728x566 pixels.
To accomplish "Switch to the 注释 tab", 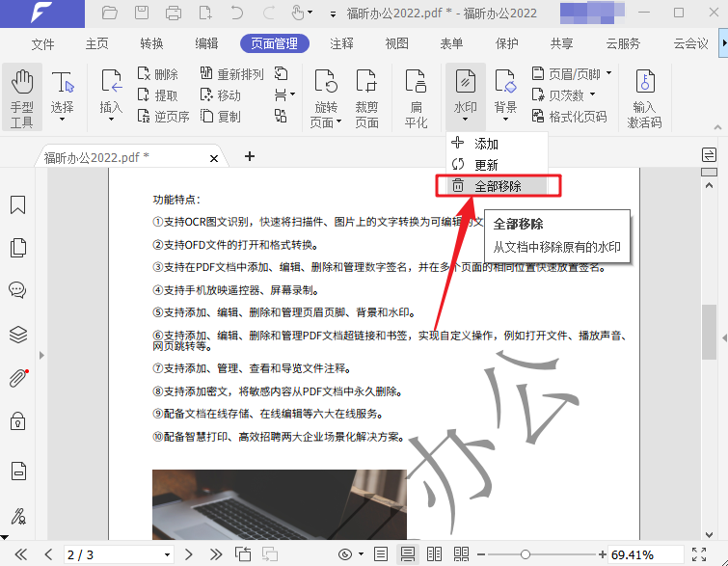I will click(341, 44).
